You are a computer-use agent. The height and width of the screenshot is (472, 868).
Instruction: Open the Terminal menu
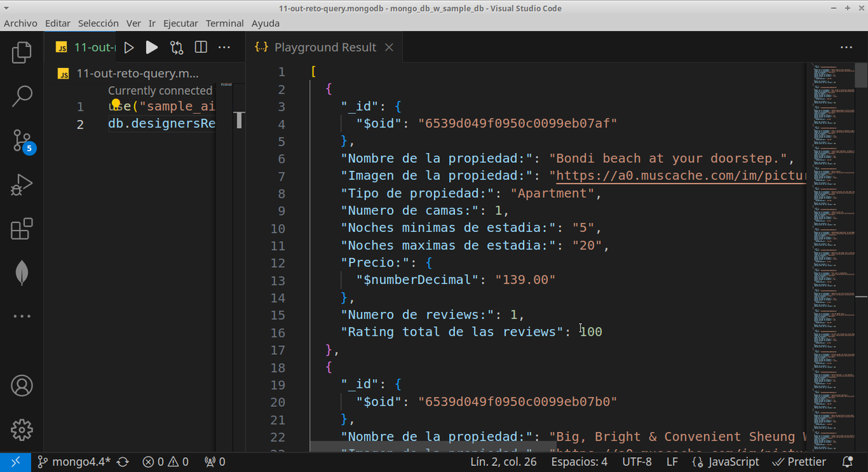224,23
